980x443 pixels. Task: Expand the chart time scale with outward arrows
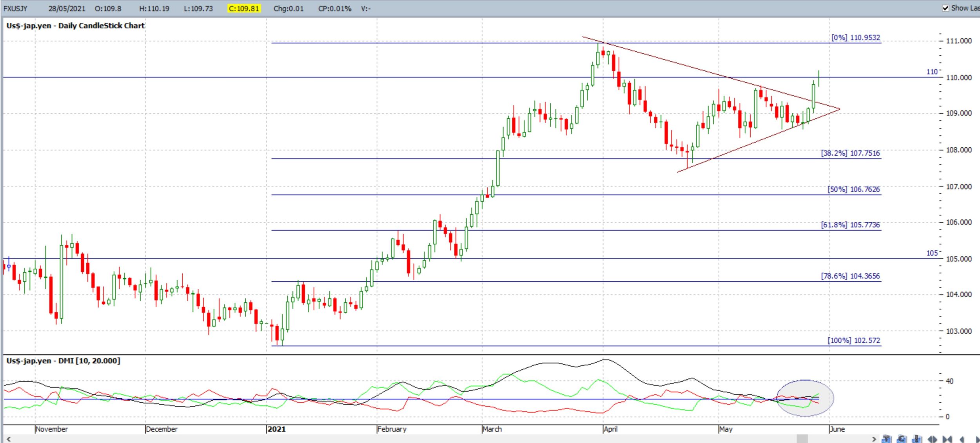933,439
